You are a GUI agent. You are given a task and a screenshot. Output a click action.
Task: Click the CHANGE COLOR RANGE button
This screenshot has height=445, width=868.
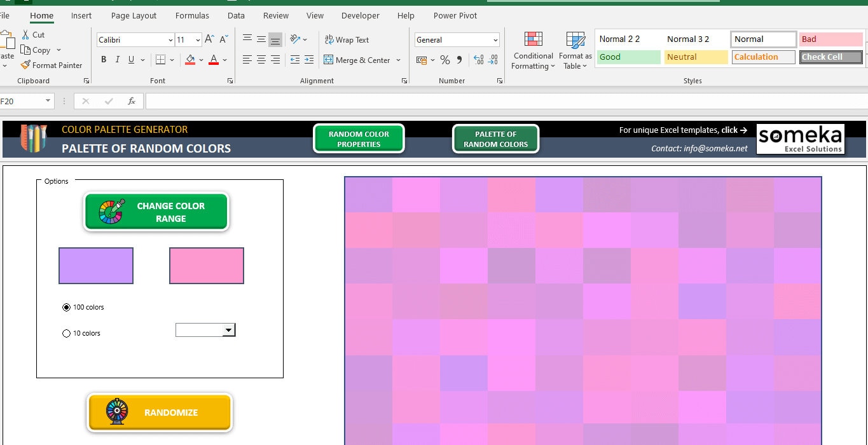(156, 212)
